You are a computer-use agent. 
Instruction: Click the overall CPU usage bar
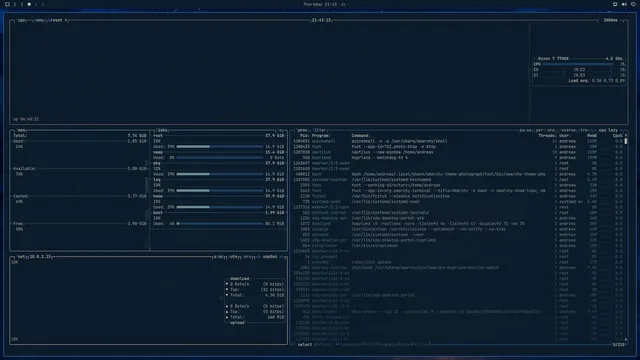(578, 64)
